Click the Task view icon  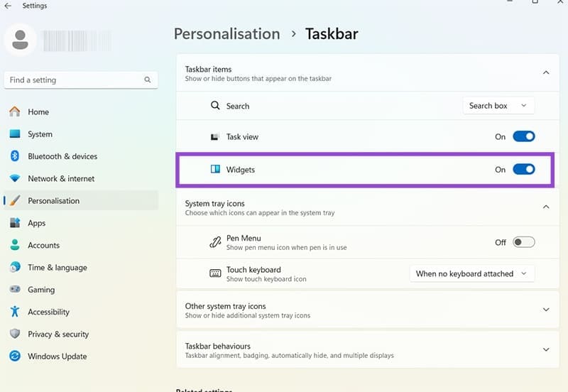(x=215, y=136)
